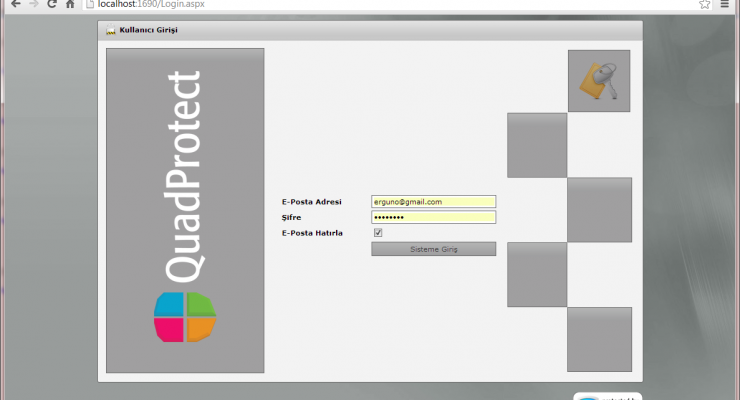Click the Kullanıcı Girişi title text
Image resolution: width=740 pixels, height=400 pixels.
point(149,30)
